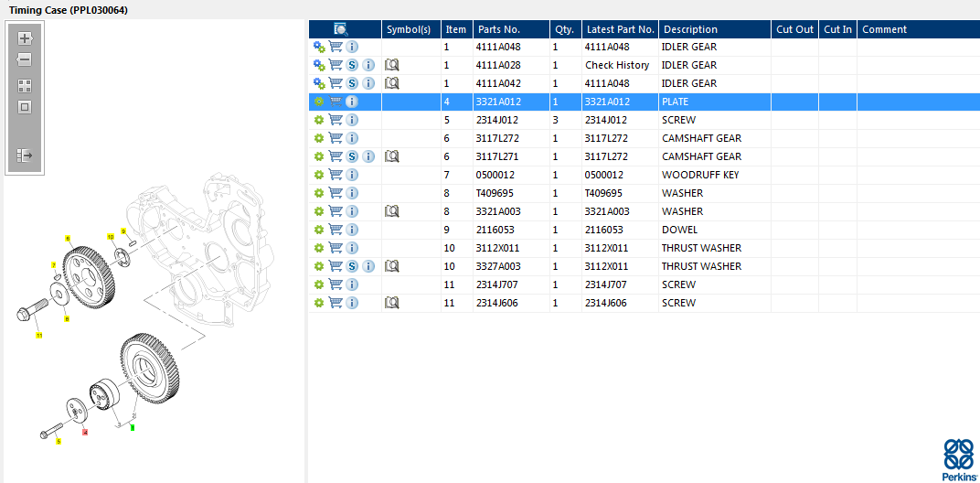Click supersession S icon for 4111A028
Image resolution: width=980 pixels, height=483 pixels.
(x=352, y=65)
